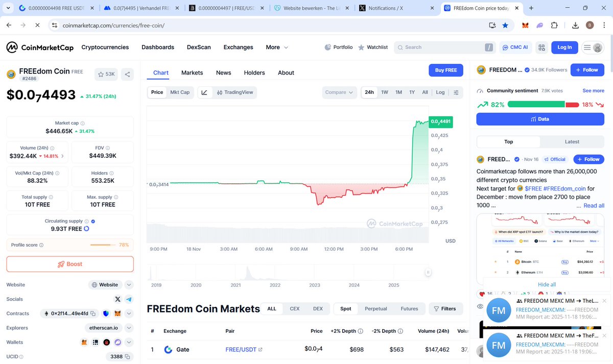Switch to the Holders tab
613x364 pixels.
pos(254,72)
